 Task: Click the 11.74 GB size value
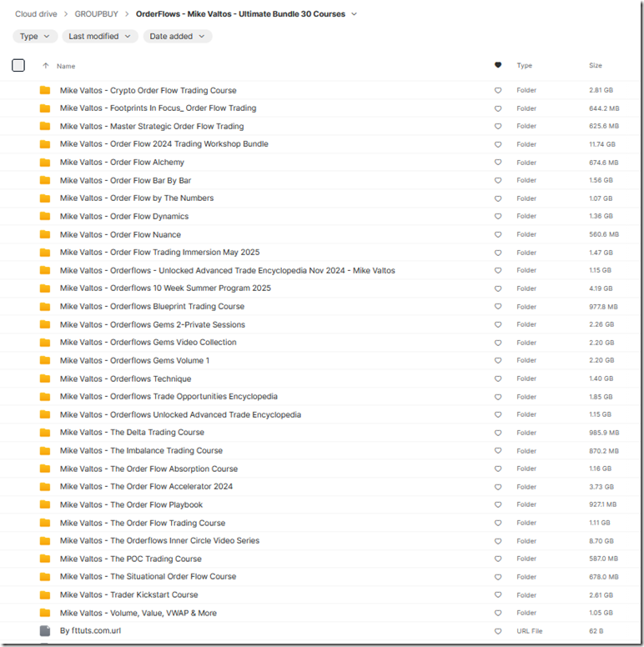pyautogui.click(x=602, y=144)
